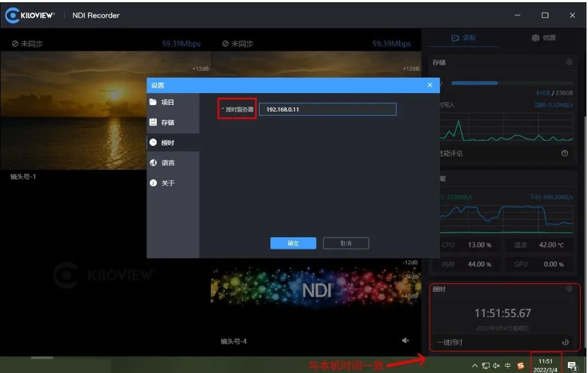Image resolution: width=588 pixels, height=373 pixels.
Task: Click the 一键授时 sync clock icon
Action: pyautogui.click(x=565, y=342)
